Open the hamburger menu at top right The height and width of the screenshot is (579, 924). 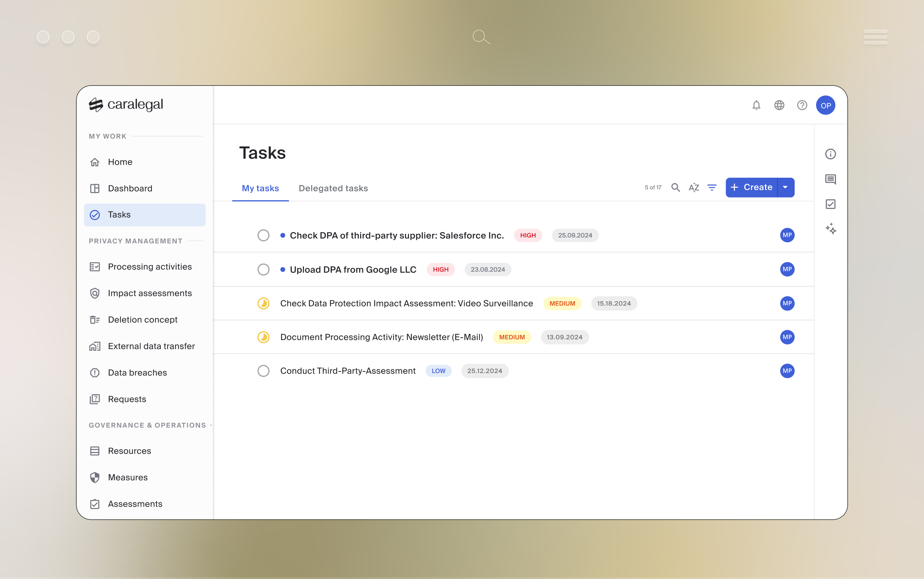click(875, 37)
